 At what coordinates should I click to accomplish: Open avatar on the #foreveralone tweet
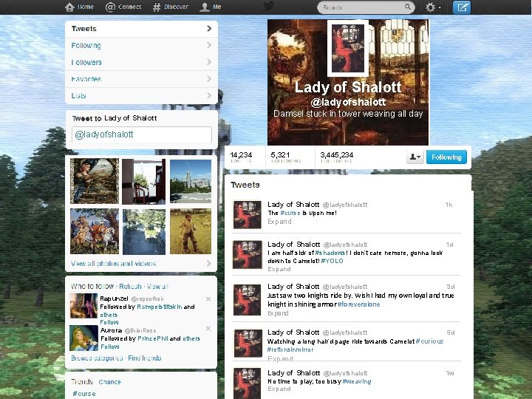coord(248,299)
